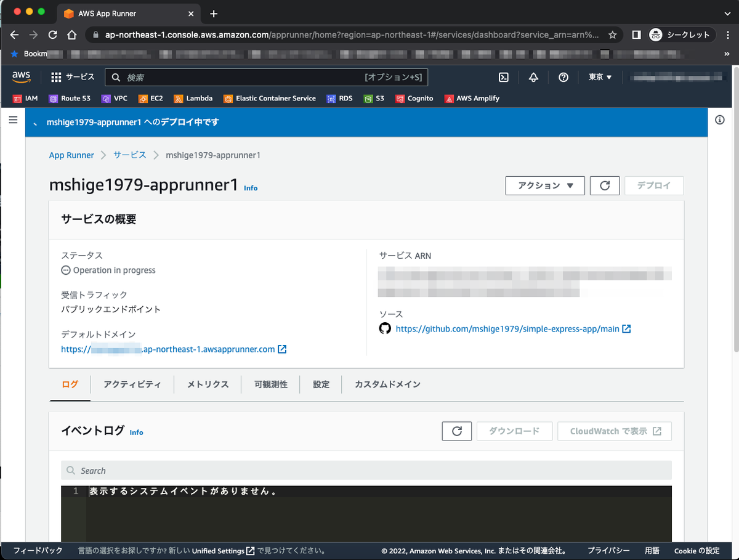Open the Route 53 favorite shortcut
This screenshot has width=739, height=560.
pos(70,99)
